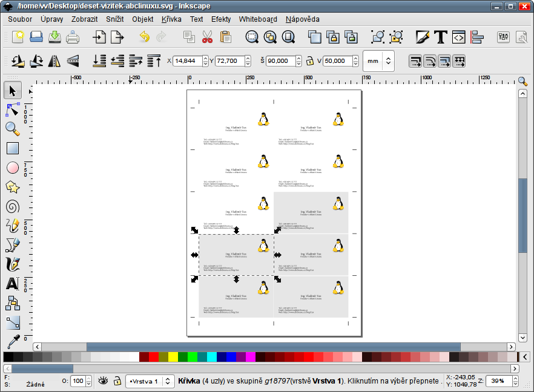Select the Bezier Pen tool
This screenshot has width=534, height=392.
[13, 245]
